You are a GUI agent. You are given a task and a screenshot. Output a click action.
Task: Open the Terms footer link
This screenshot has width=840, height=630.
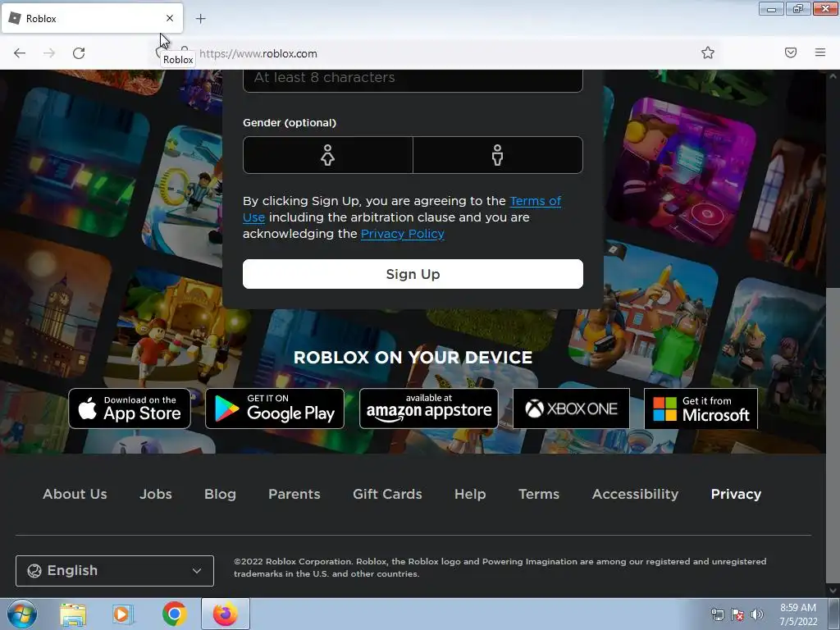point(539,494)
